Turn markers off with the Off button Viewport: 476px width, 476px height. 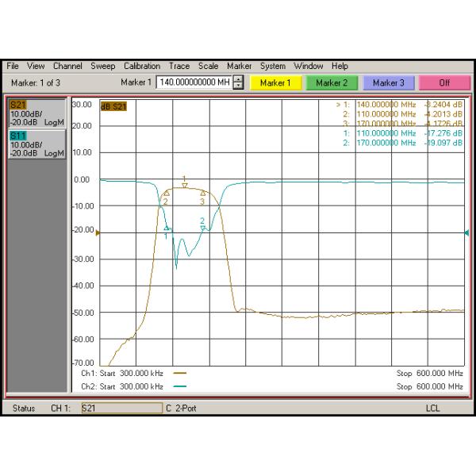pyautogui.click(x=444, y=83)
